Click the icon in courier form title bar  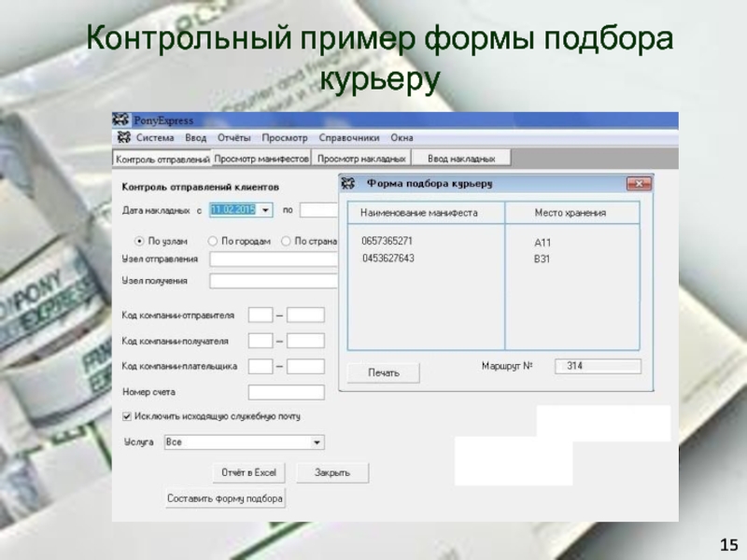(x=347, y=184)
